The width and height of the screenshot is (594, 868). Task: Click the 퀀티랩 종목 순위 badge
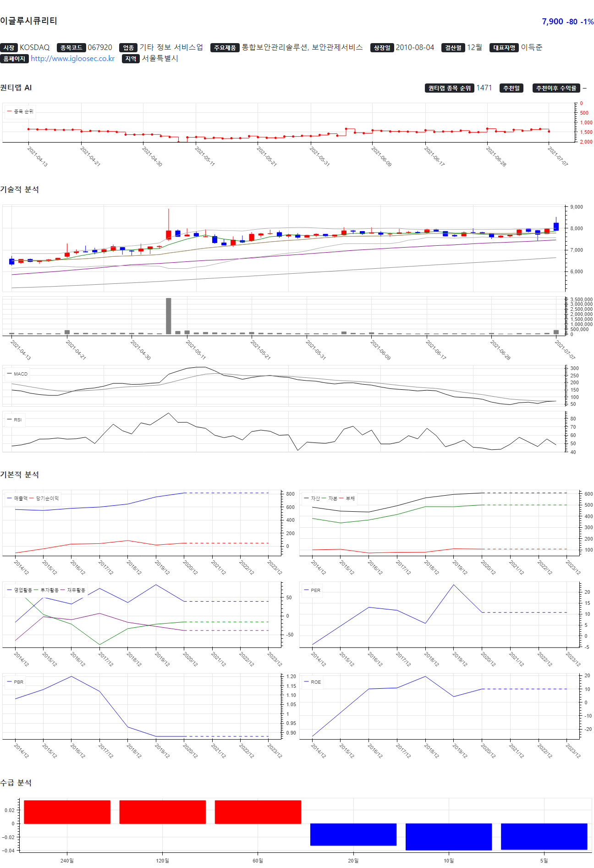click(450, 88)
